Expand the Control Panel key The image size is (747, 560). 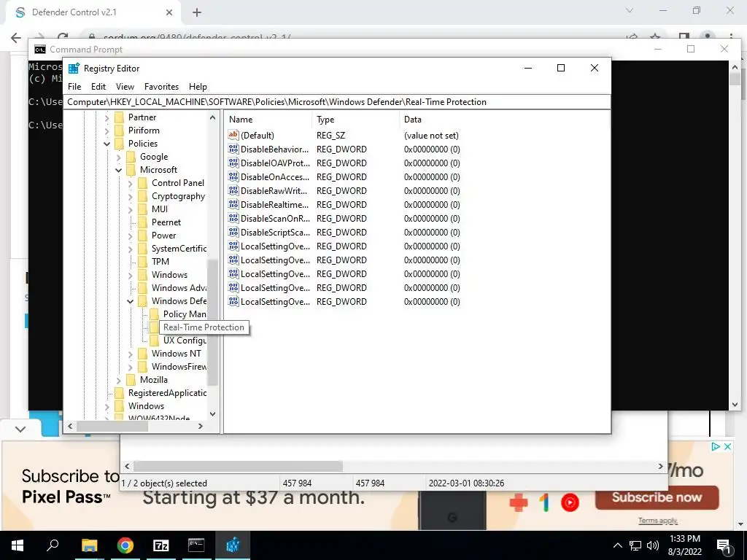(x=130, y=183)
